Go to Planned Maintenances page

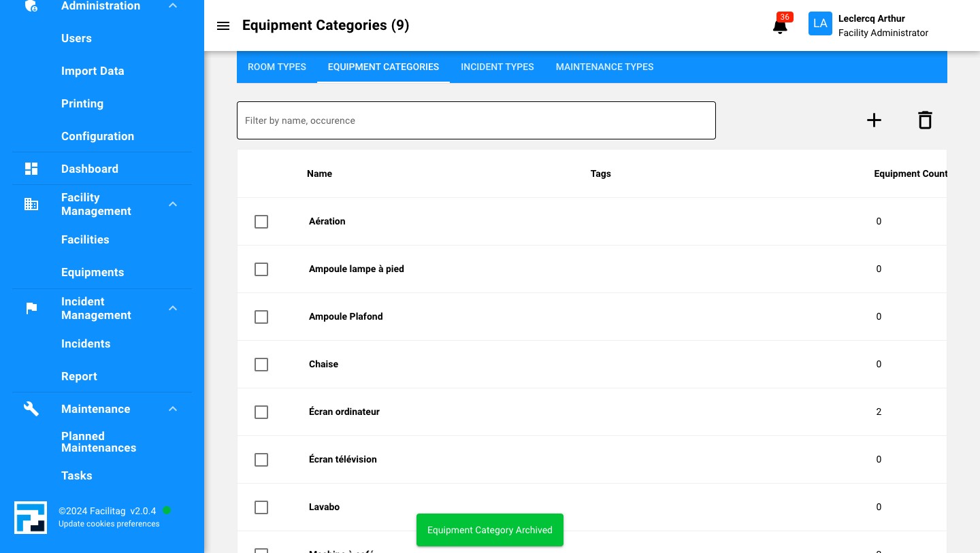pos(99,442)
